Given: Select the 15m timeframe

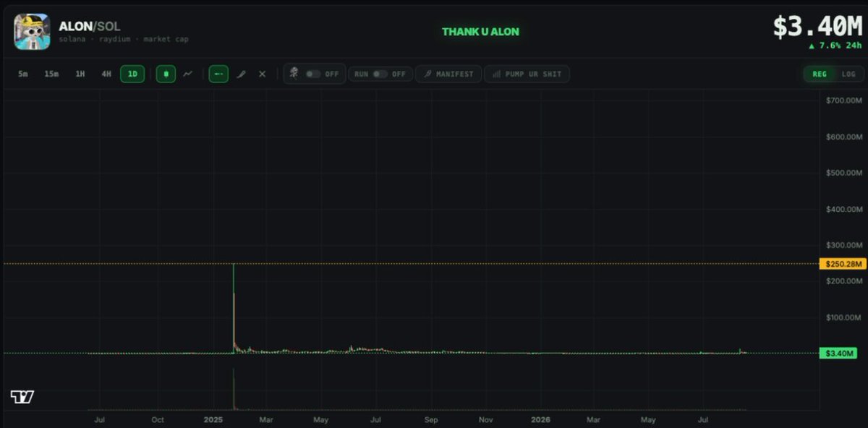Looking at the screenshot, I should point(51,74).
